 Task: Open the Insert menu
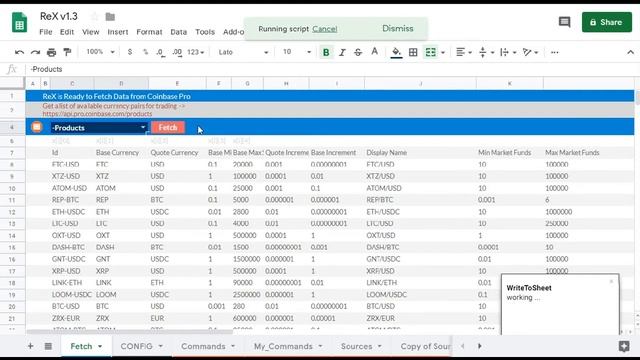click(x=118, y=32)
